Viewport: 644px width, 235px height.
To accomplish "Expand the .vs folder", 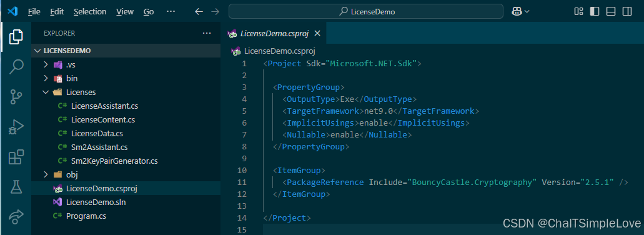I will [46, 65].
